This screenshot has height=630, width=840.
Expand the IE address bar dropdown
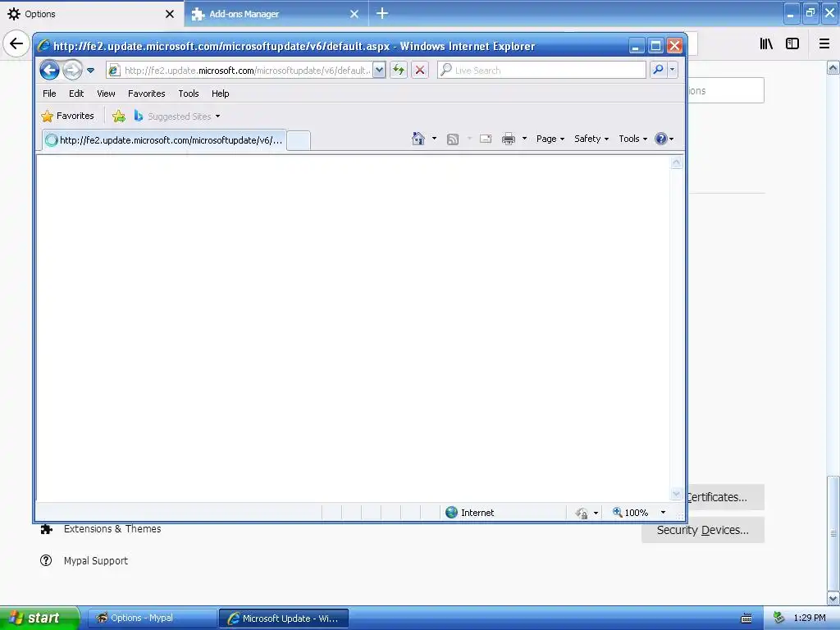379,71
